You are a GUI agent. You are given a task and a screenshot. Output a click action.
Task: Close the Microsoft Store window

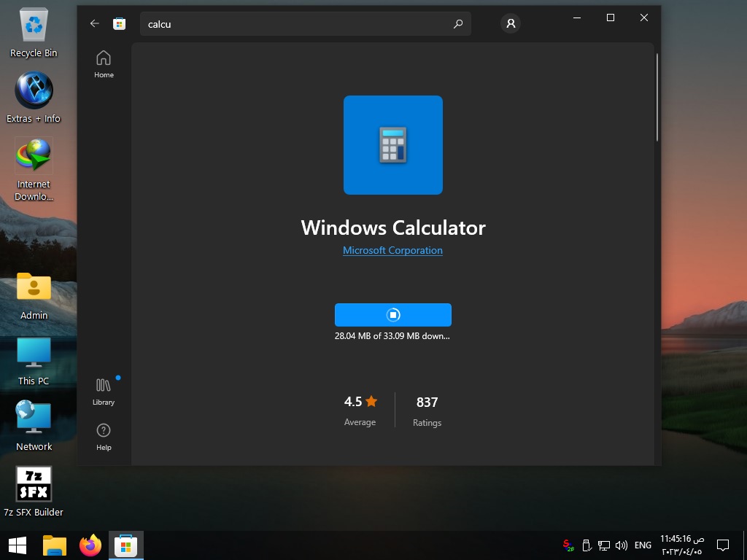[x=643, y=17]
